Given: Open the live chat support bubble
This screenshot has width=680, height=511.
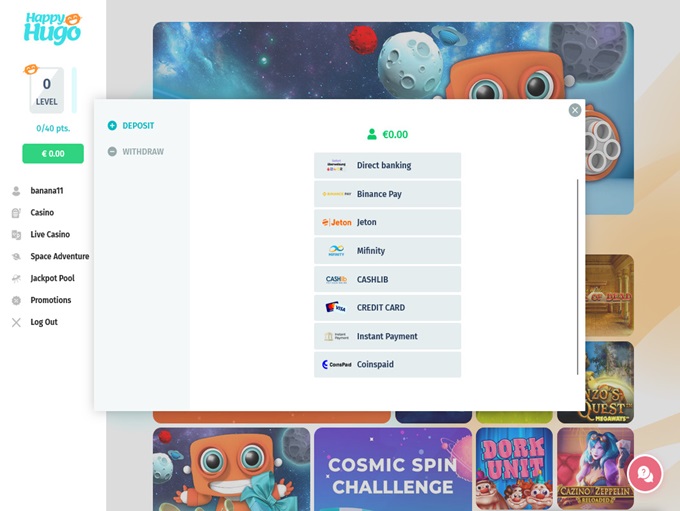Looking at the screenshot, I should [x=645, y=474].
